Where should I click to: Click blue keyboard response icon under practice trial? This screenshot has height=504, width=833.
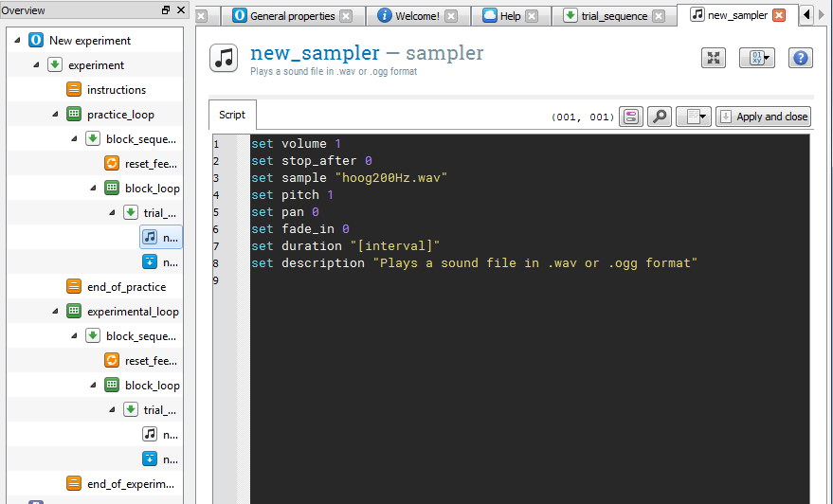(x=150, y=261)
